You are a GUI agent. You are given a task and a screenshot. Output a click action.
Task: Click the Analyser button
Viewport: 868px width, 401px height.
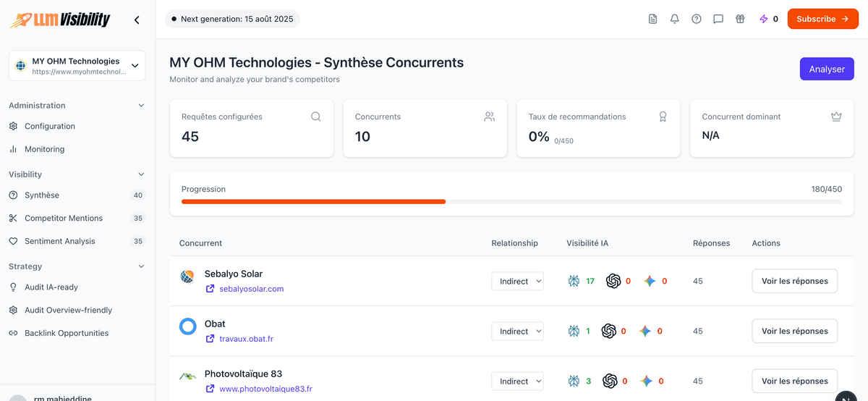827,69
